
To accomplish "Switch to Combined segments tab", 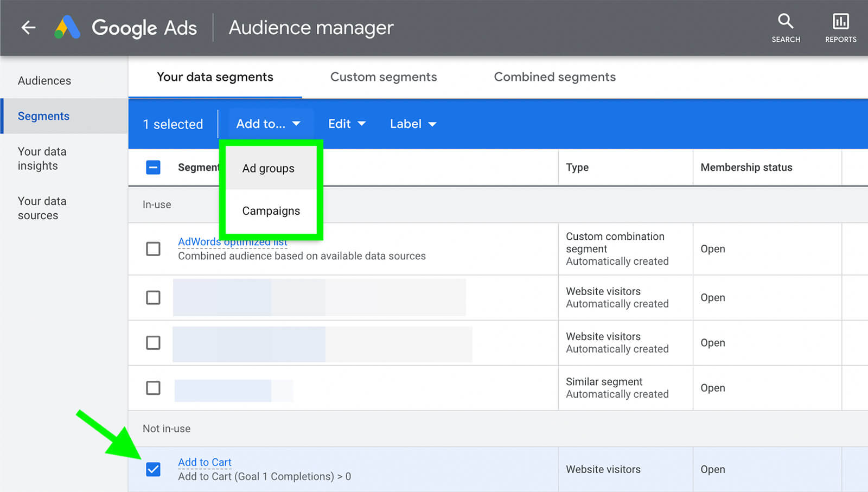I will (x=554, y=77).
